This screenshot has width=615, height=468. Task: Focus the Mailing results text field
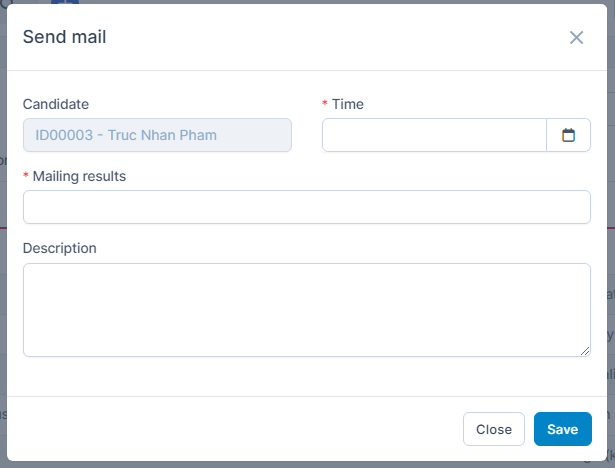307,207
